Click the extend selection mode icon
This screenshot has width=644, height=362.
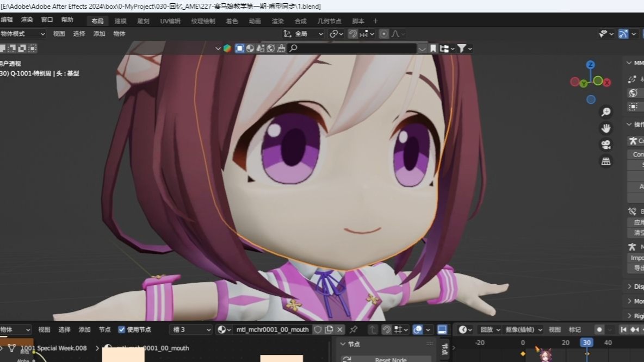(x=12, y=48)
